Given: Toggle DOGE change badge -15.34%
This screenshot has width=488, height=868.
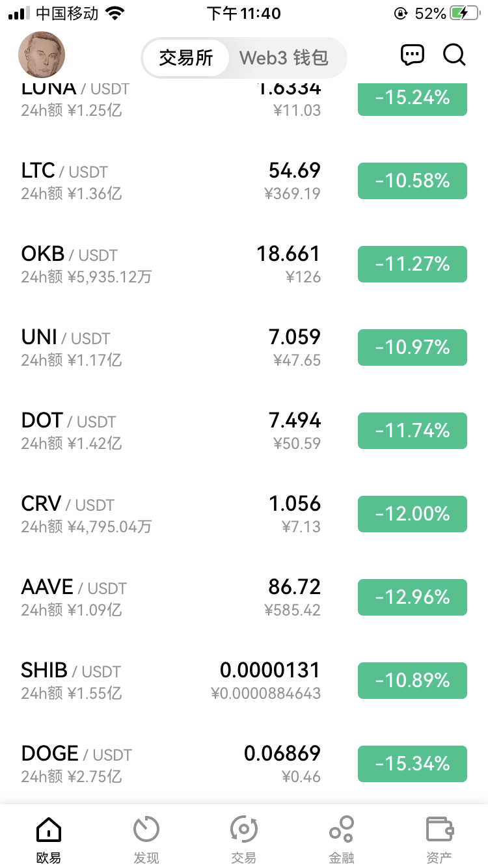Looking at the screenshot, I should pyautogui.click(x=413, y=764).
